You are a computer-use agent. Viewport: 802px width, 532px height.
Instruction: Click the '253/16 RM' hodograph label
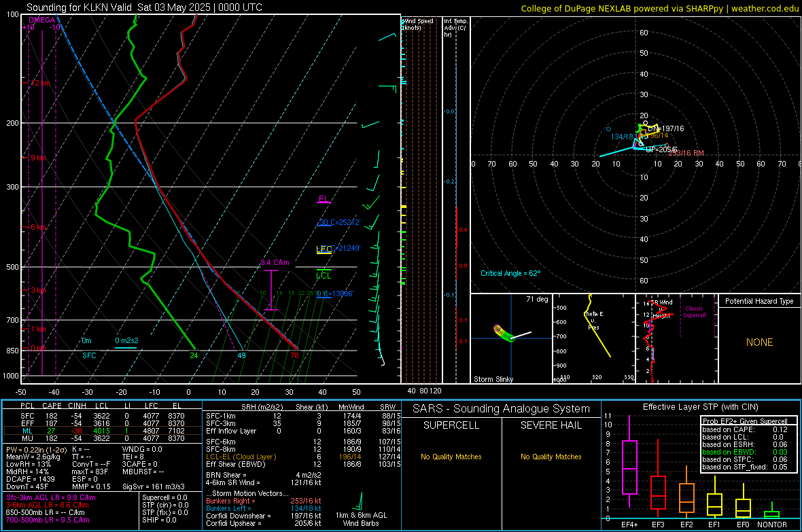(x=686, y=152)
